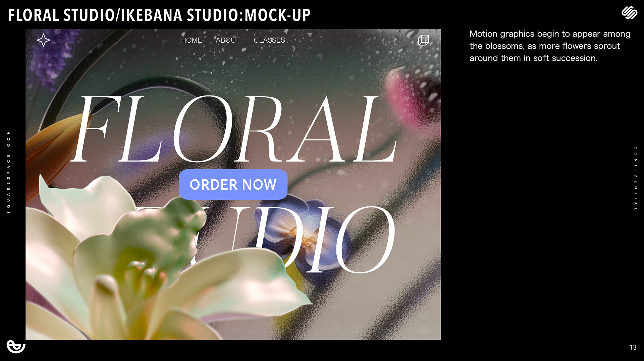Click the wireframe cube icon
This screenshot has height=361, width=644.
pos(423,40)
